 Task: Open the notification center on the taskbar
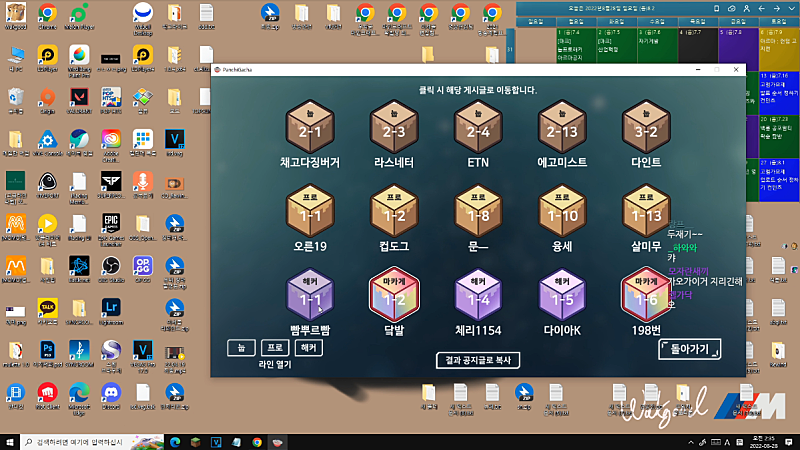coord(789,442)
